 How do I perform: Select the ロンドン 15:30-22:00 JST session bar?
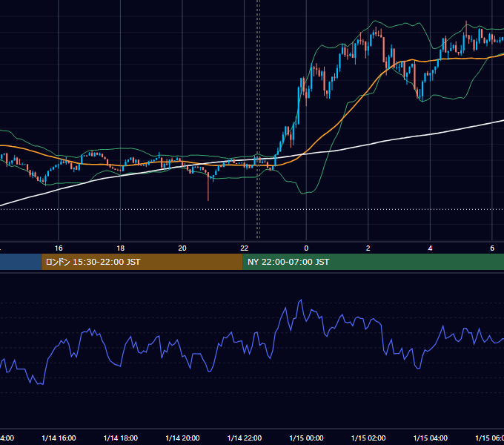coord(142,262)
